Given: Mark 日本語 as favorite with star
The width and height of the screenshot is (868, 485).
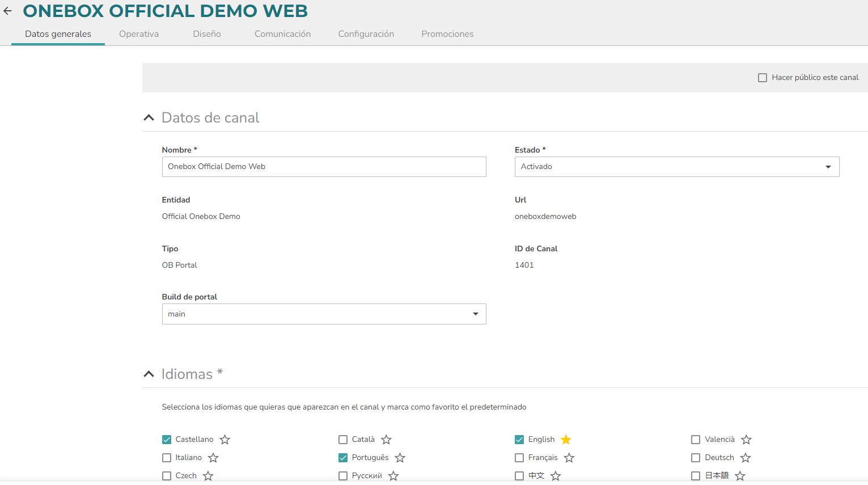Looking at the screenshot, I should [740, 476].
